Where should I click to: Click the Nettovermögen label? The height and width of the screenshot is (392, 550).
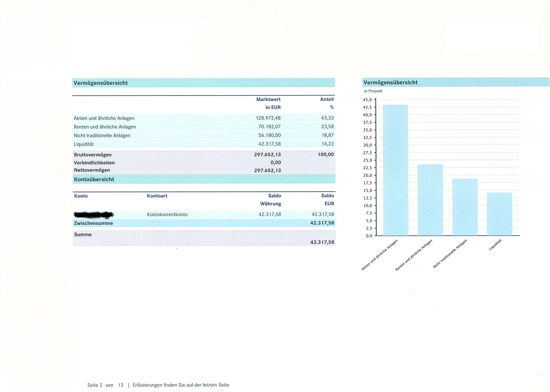[x=92, y=170]
